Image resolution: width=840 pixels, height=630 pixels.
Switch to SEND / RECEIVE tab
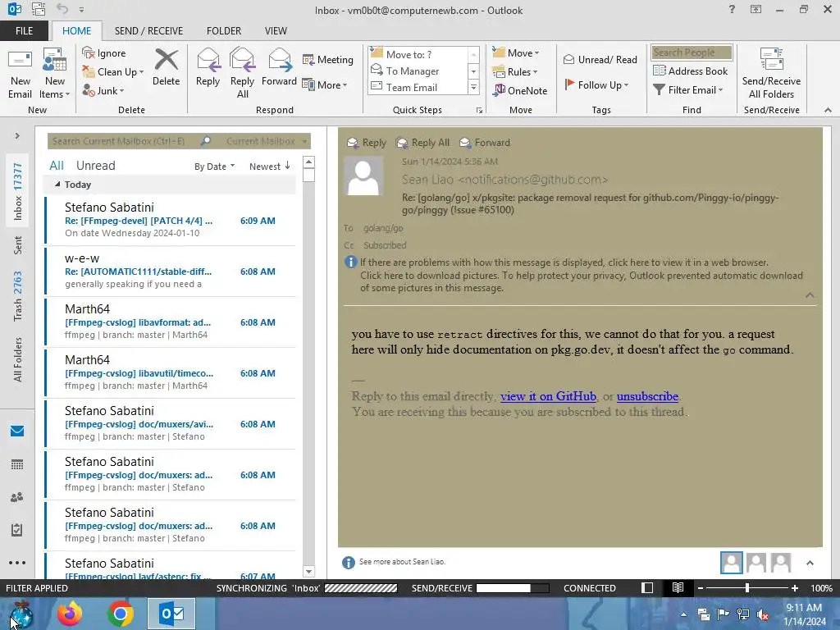pos(148,30)
